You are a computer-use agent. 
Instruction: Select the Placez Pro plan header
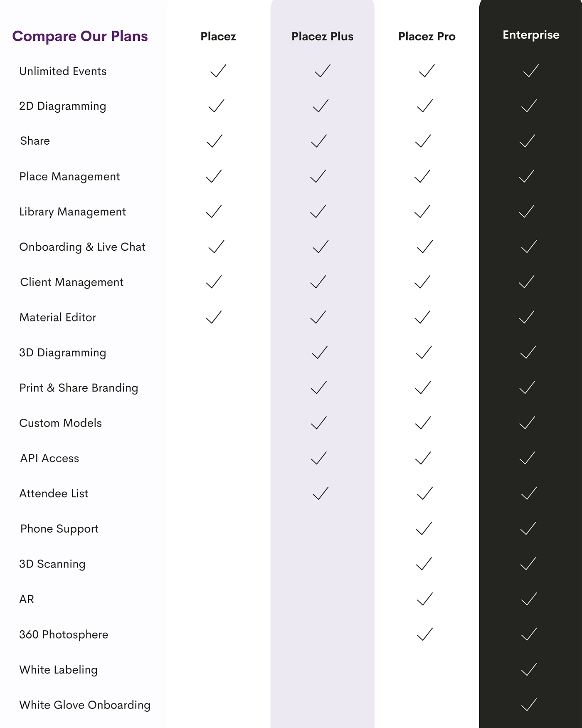427,37
